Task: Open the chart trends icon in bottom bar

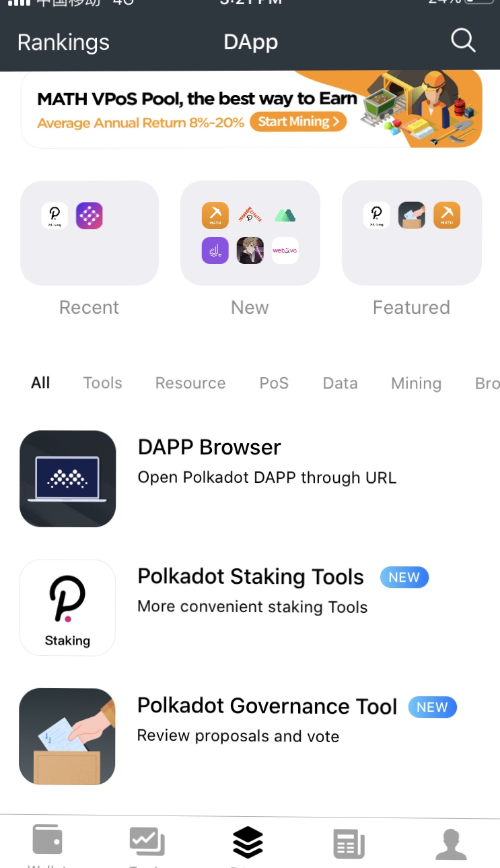Action: (x=147, y=842)
